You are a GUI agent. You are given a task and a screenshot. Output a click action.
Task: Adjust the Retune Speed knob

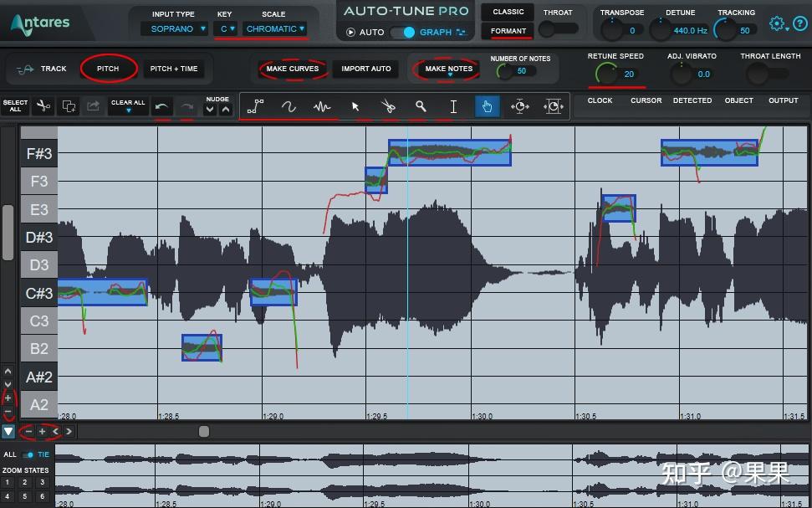pyautogui.click(x=606, y=74)
